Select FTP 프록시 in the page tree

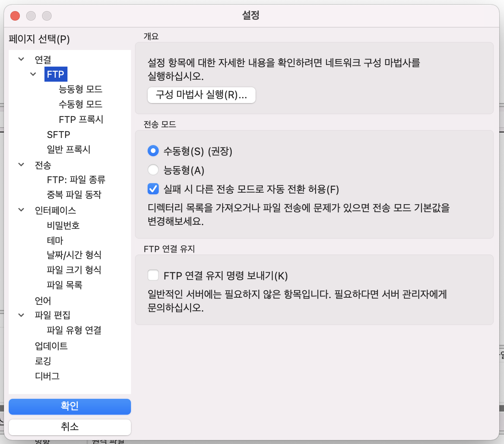click(x=81, y=120)
